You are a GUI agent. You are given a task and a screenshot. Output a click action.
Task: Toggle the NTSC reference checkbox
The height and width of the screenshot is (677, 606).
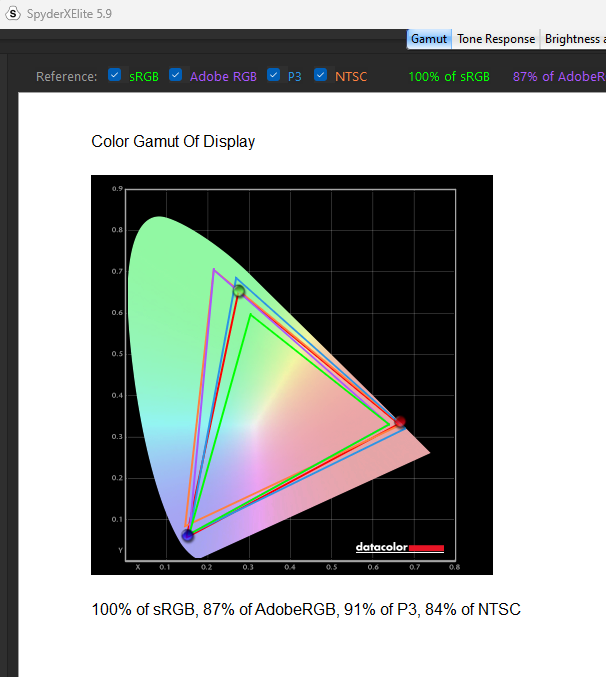pyautogui.click(x=321, y=75)
